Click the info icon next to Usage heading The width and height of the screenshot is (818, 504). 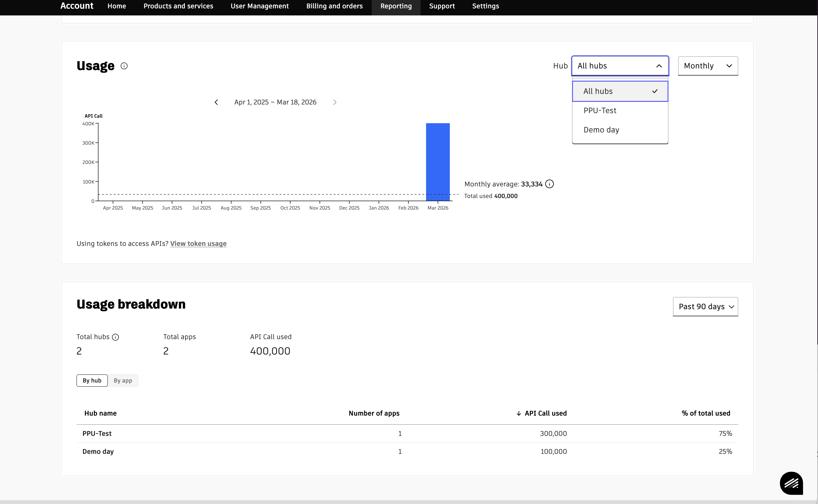click(124, 66)
